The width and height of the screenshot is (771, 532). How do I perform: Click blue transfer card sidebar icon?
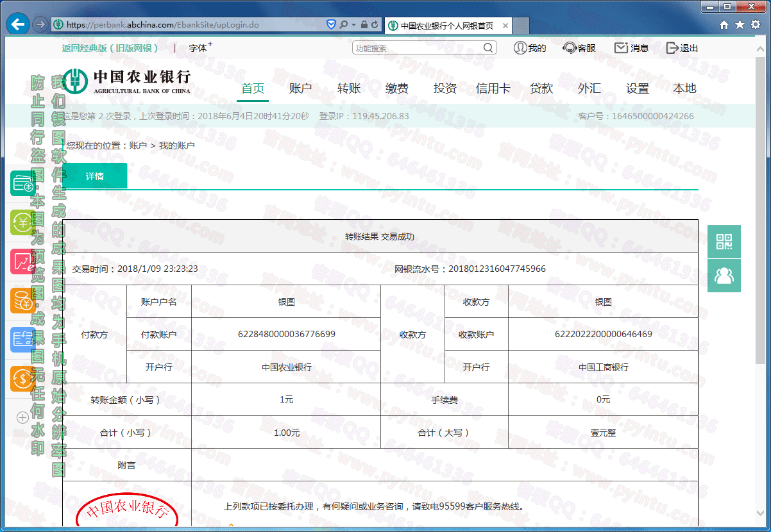[23, 340]
